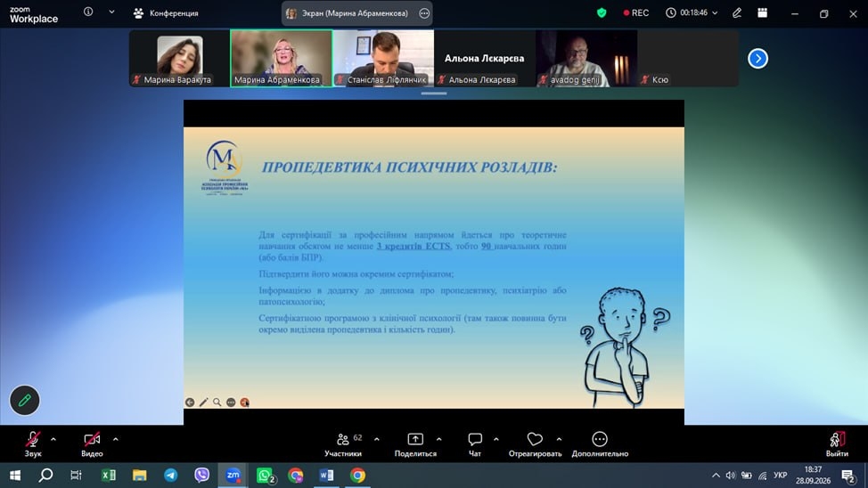The height and width of the screenshot is (488, 868).
Task: Open Telegram from the taskbar
Action: coord(170,476)
